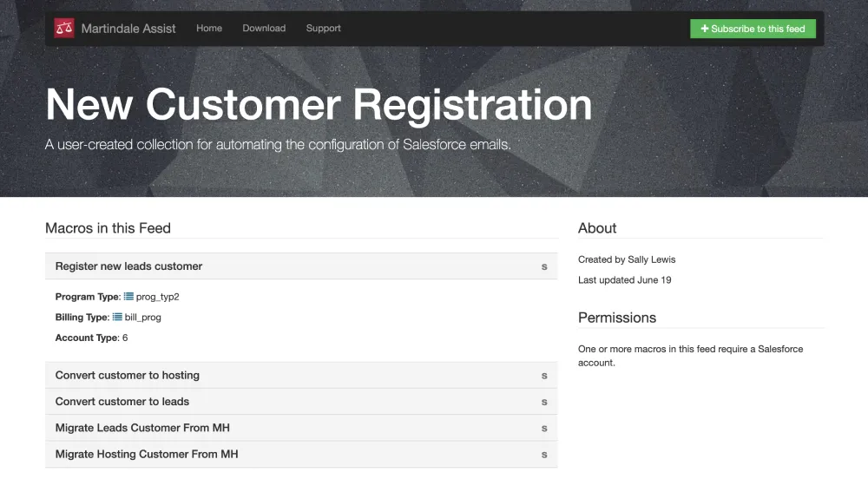
Task: Click the Martindale Assist brand name link
Action: click(128, 29)
